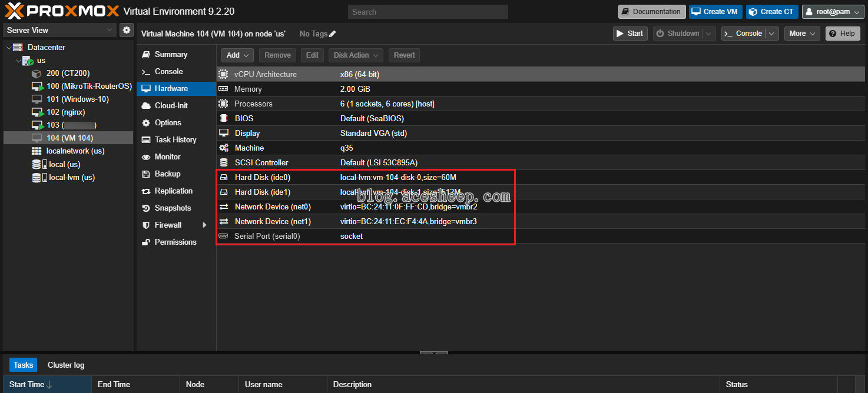Click the Replication arrows icon
This screenshot has width=868, height=393.
pyautogui.click(x=146, y=191)
